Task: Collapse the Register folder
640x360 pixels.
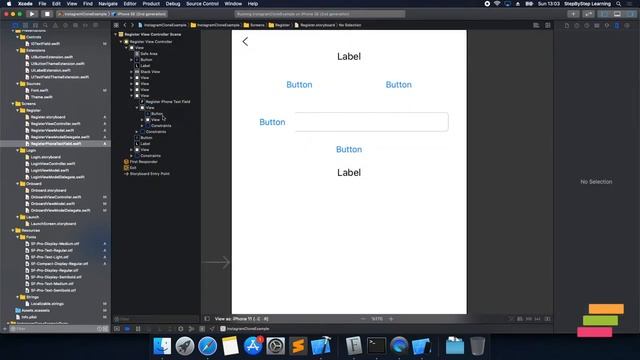Action: tap(18, 110)
